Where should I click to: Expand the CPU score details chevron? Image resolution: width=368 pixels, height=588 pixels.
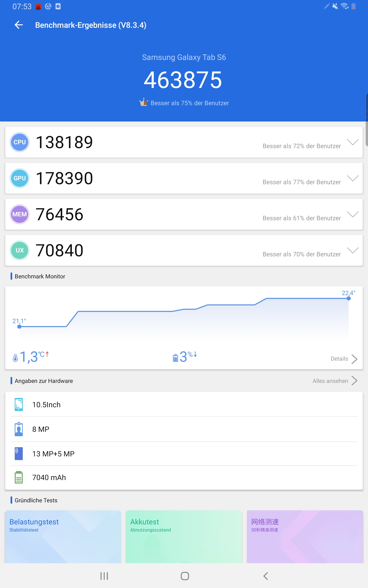(353, 142)
